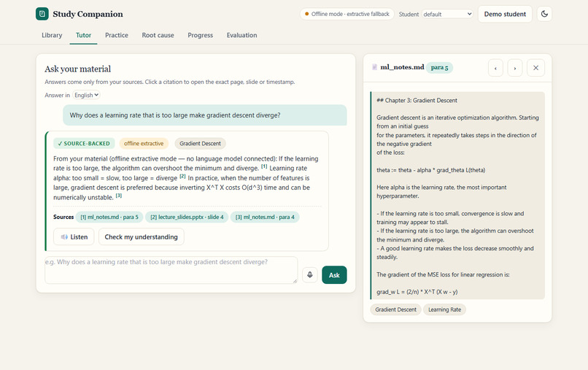The width and height of the screenshot is (588, 370).
Task: Open source [2] lecture_slides.pptx slide 4
Action: (x=187, y=217)
